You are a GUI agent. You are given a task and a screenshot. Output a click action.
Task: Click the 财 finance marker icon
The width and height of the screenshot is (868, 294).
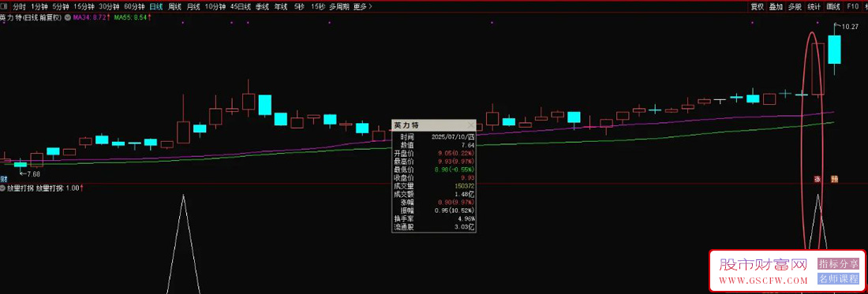tap(3, 179)
